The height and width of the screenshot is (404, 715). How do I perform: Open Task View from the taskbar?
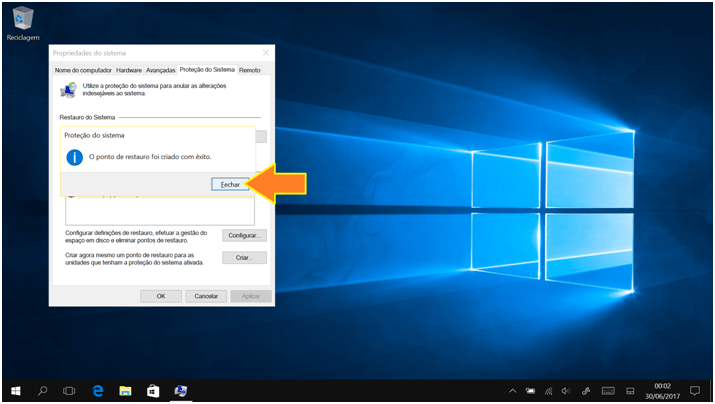click(70, 391)
